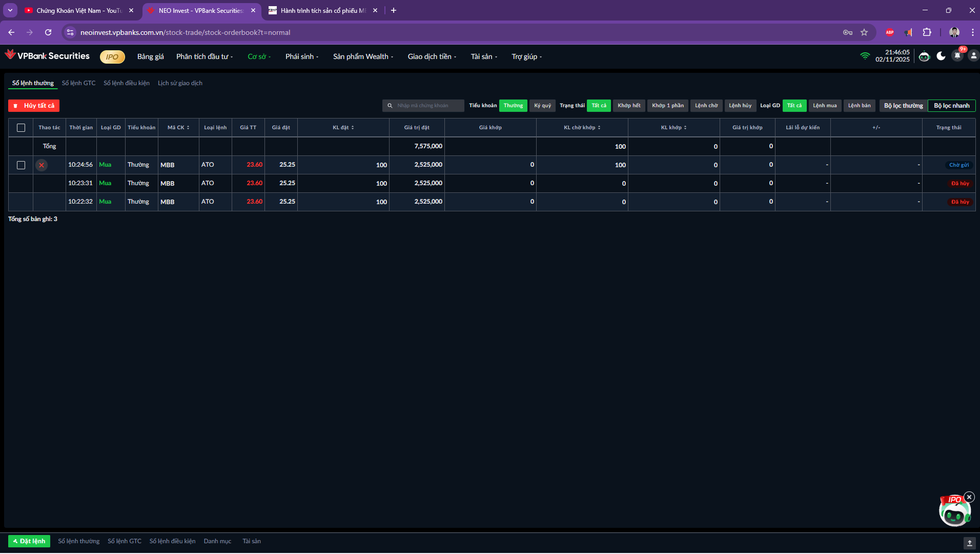
Task: Toggle dark mode moon icon
Action: pyautogui.click(x=941, y=56)
